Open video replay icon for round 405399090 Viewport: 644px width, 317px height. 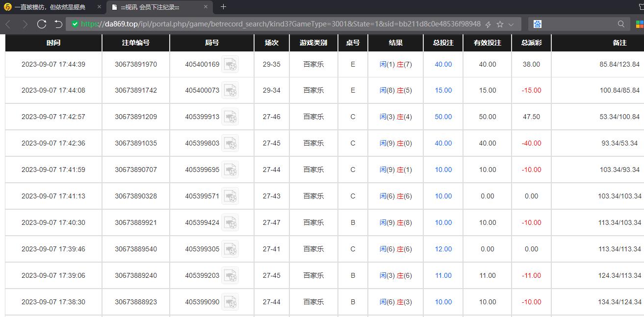click(230, 302)
